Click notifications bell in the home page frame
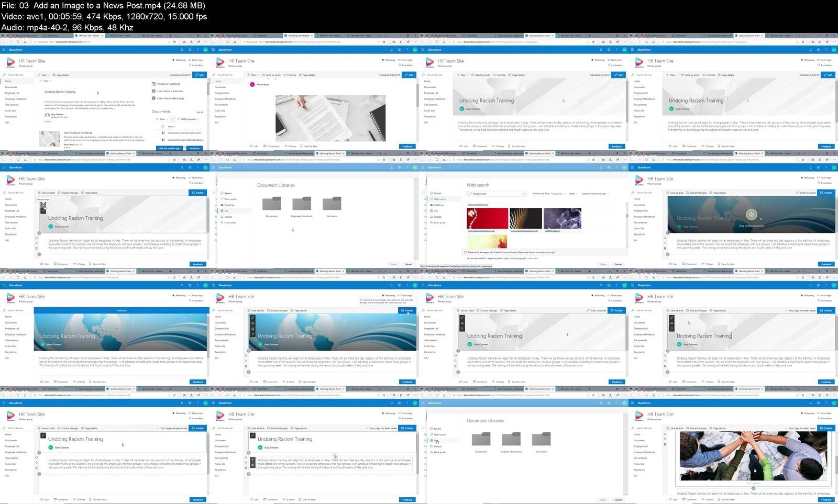Screen dimensions: 838x504 pos(182,50)
